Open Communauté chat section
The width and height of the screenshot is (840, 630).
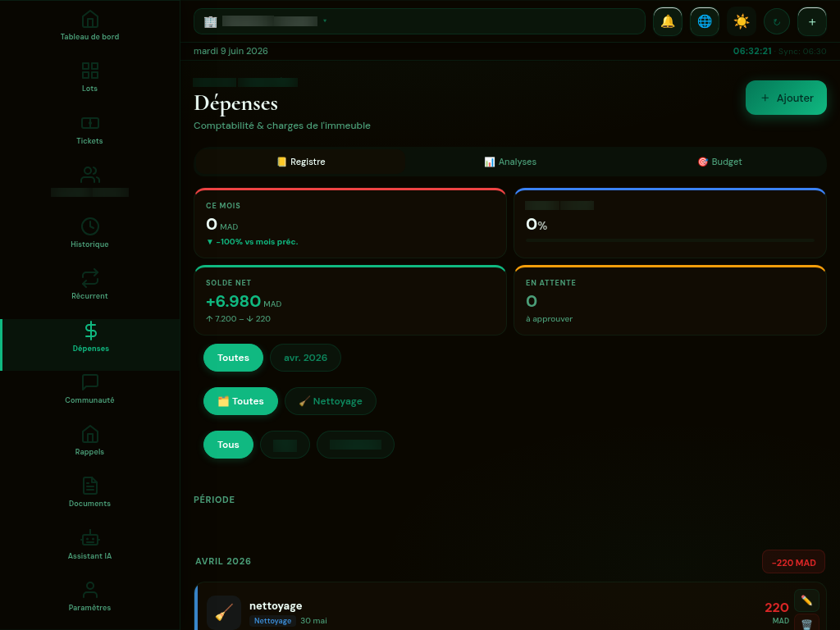click(x=89, y=390)
